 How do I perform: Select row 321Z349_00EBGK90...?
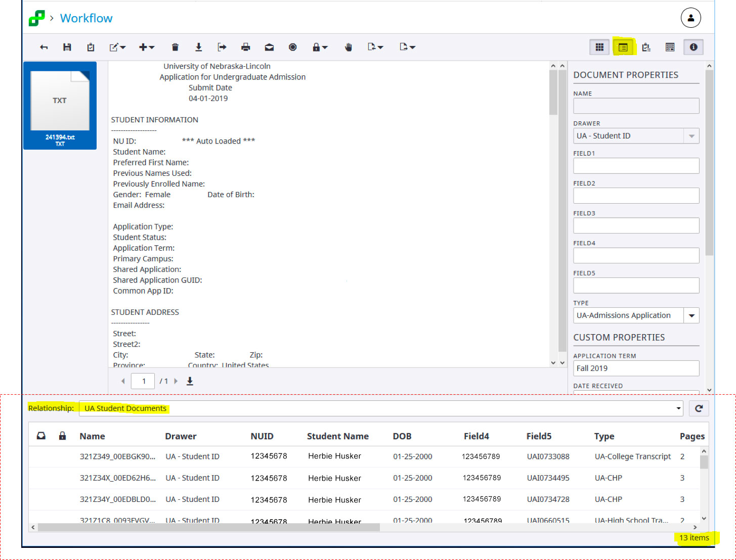point(364,456)
